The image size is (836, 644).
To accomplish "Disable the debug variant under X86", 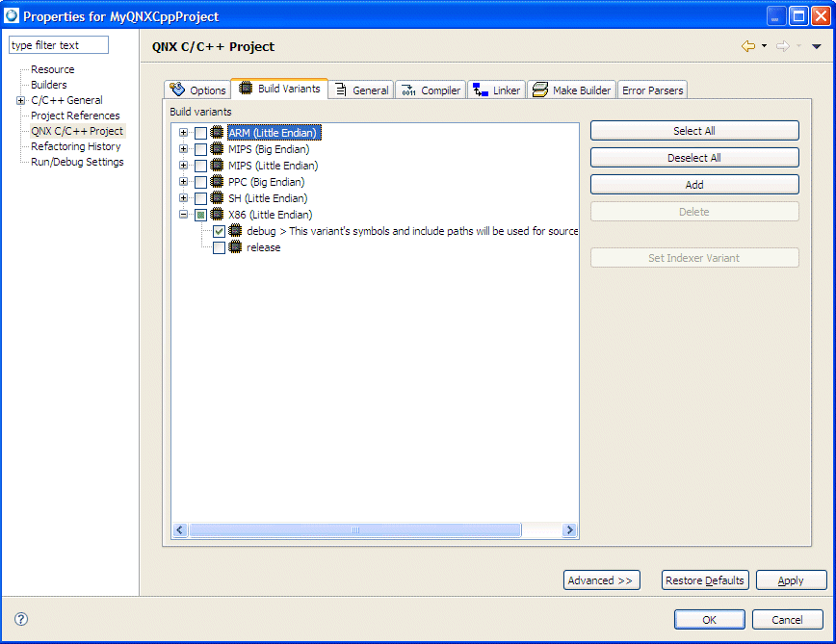I will tap(219, 231).
